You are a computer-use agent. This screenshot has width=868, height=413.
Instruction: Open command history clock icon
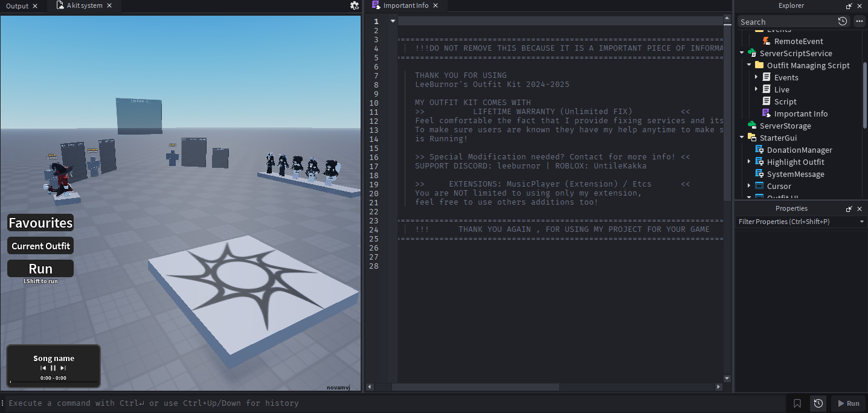(818, 403)
